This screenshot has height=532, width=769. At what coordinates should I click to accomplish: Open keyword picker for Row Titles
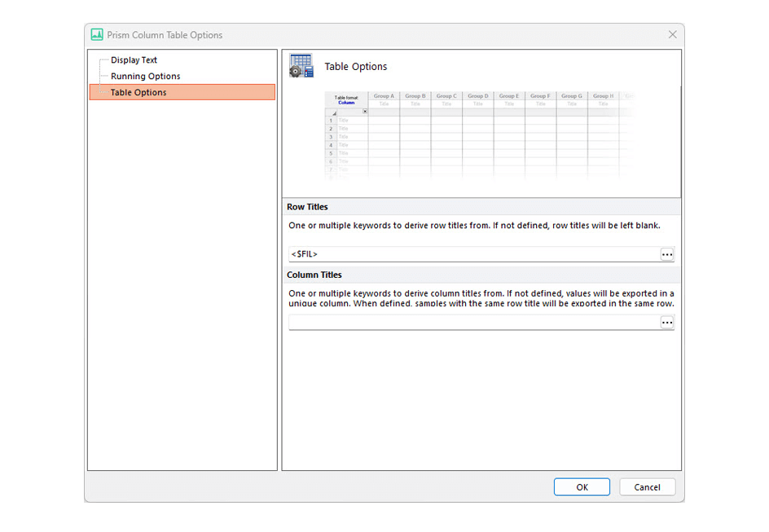click(666, 255)
